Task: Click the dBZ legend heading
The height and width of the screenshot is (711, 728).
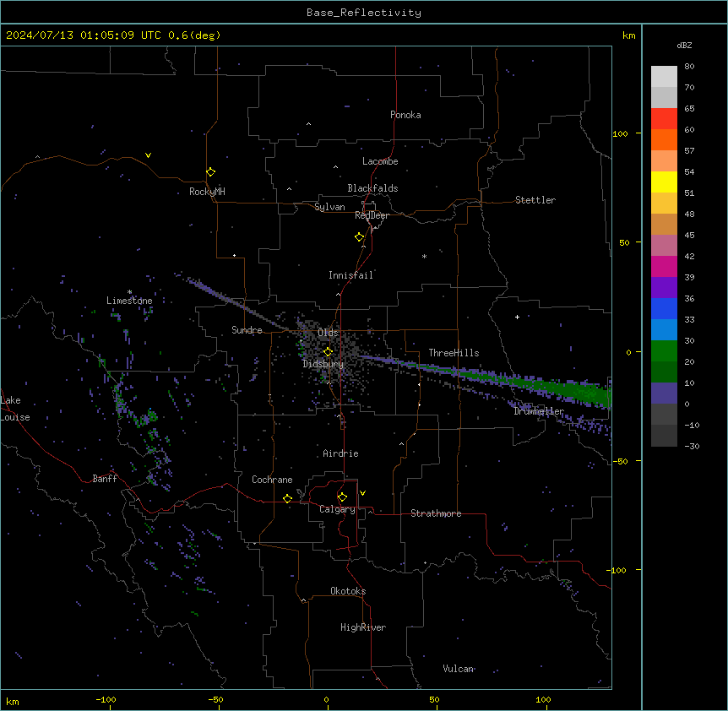Action: click(x=684, y=46)
